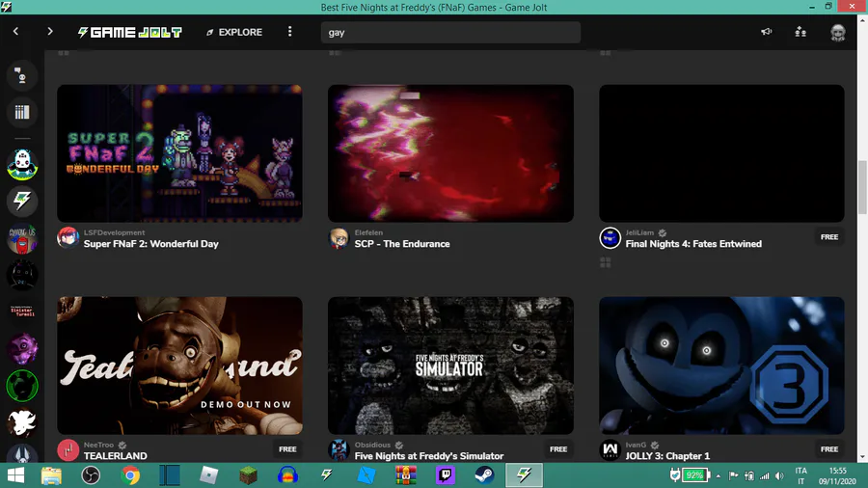Image resolution: width=868 pixels, height=488 pixels.
Task: Open the Final Nights 4 black thumbnail
Action: click(721, 153)
